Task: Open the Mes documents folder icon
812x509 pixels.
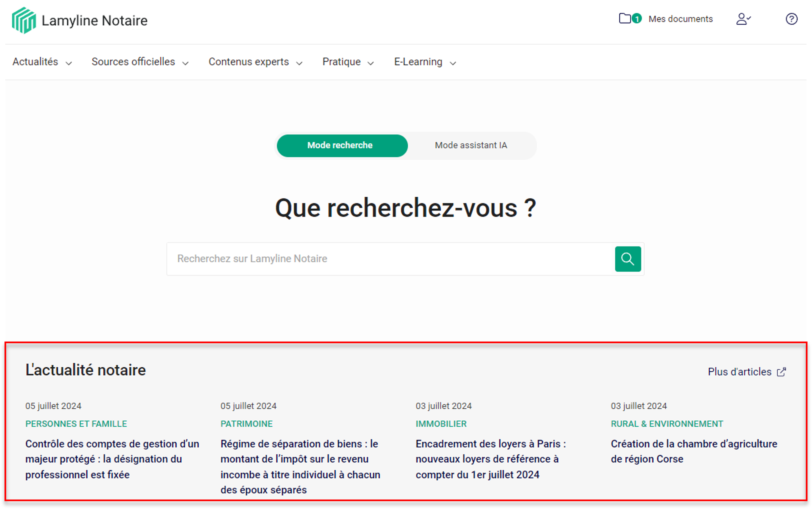Action: (x=625, y=18)
